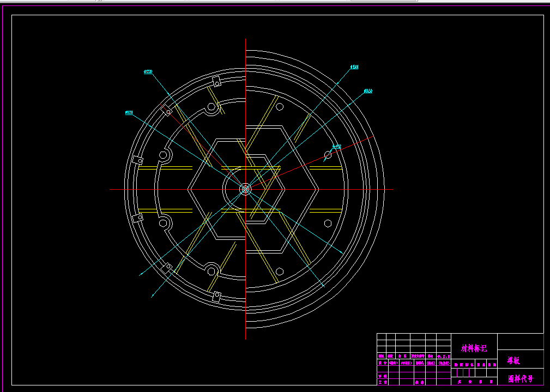Image resolution: width=550 pixels, height=392 pixels.
Task: Pick the small concentric circles at drawing center
Action: (x=245, y=189)
